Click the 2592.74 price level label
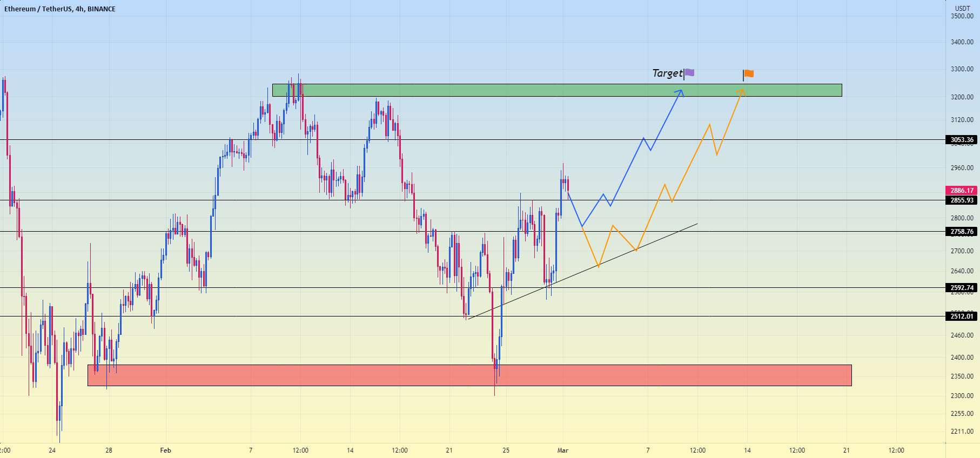Viewport: 980px width, 458px height. pos(962,288)
